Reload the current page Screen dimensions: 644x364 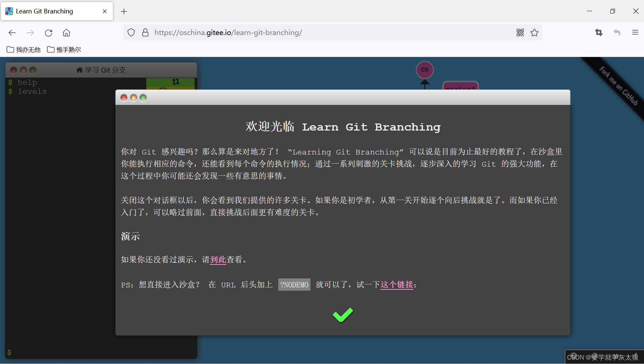(49, 33)
